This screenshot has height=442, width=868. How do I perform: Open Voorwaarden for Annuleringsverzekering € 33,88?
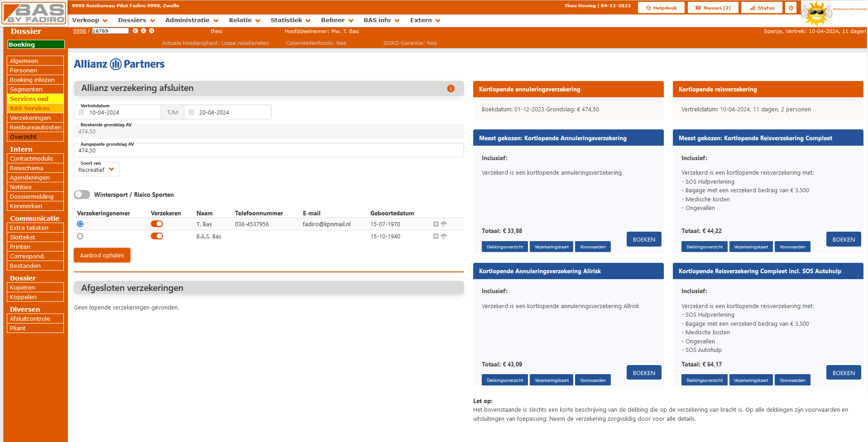pyautogui.click(x=593, y=247)
